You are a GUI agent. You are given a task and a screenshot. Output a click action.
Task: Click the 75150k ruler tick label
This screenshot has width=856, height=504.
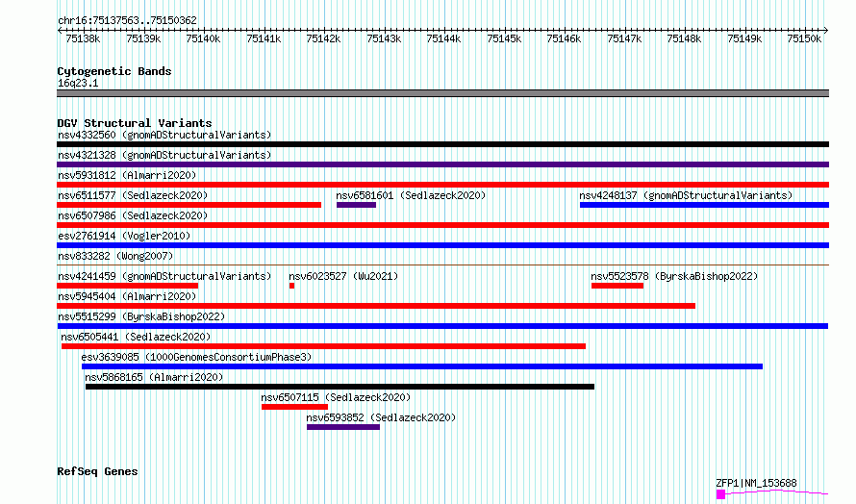point(804,38)
